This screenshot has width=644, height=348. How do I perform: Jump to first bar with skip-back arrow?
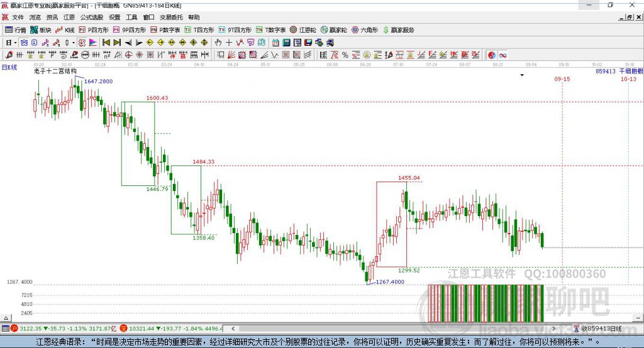tap(106, 43)
